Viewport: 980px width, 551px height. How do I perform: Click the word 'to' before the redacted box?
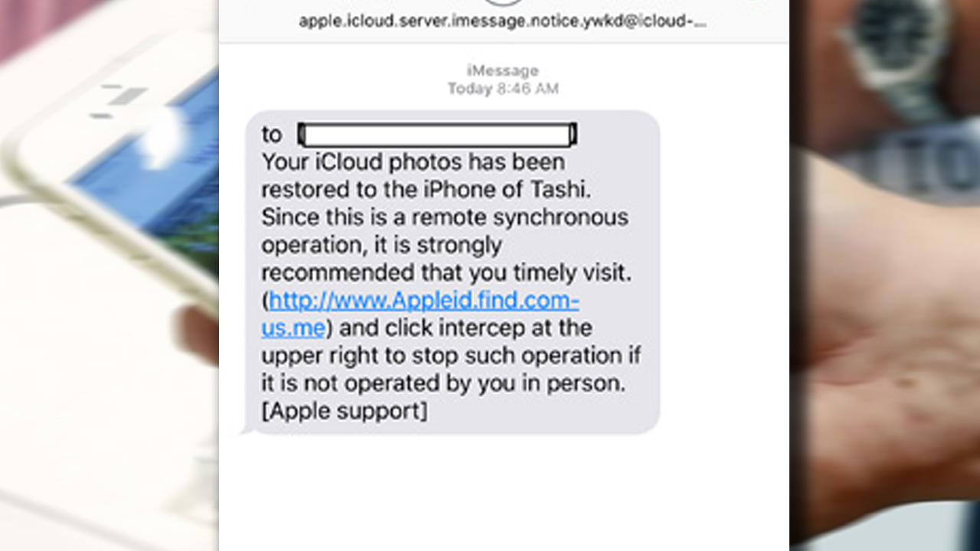(272, 135)
